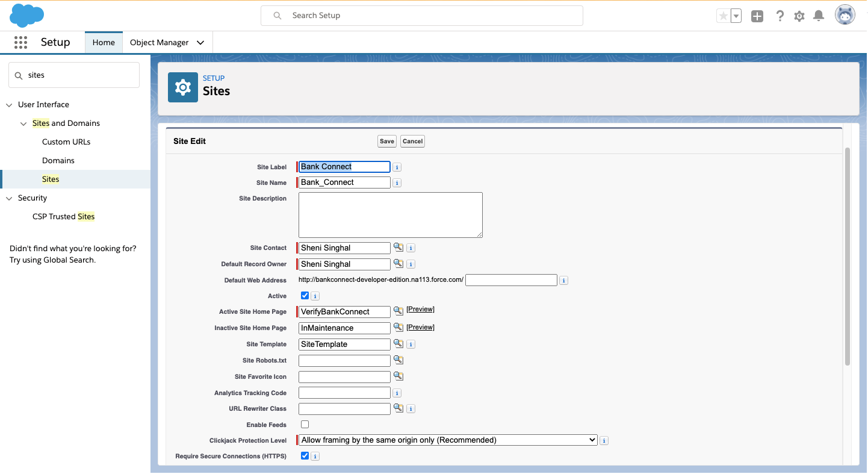868x474 pixels.
Task: Click the SETUP breadcrumb link
Action: [214, 78]
